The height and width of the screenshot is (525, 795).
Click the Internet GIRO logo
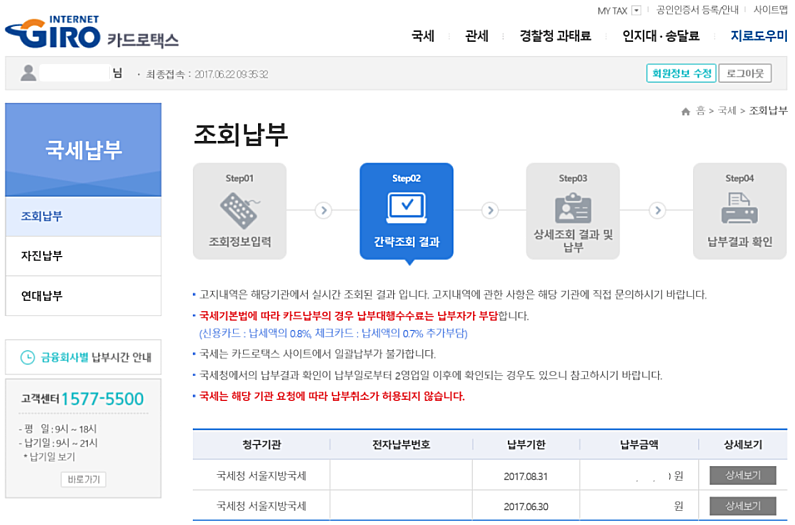(53, 32)
